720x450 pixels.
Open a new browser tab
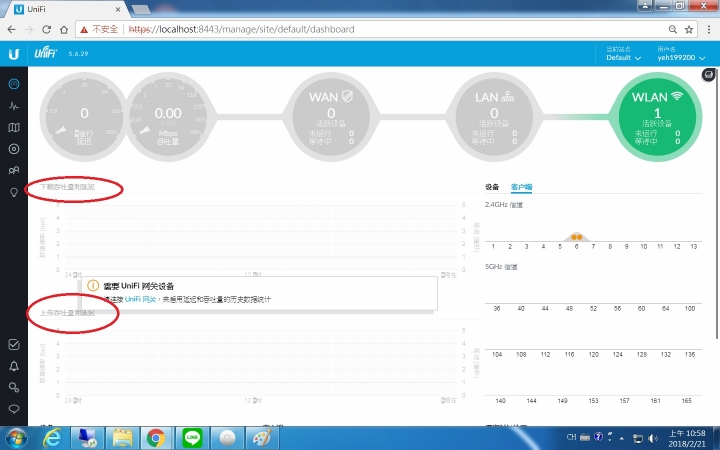(141, 9)
